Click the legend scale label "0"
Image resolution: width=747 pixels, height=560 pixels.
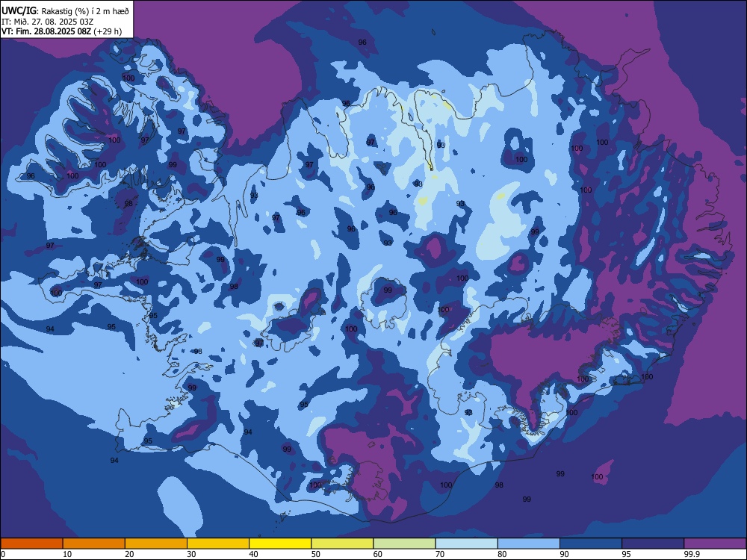click(3, 554)
